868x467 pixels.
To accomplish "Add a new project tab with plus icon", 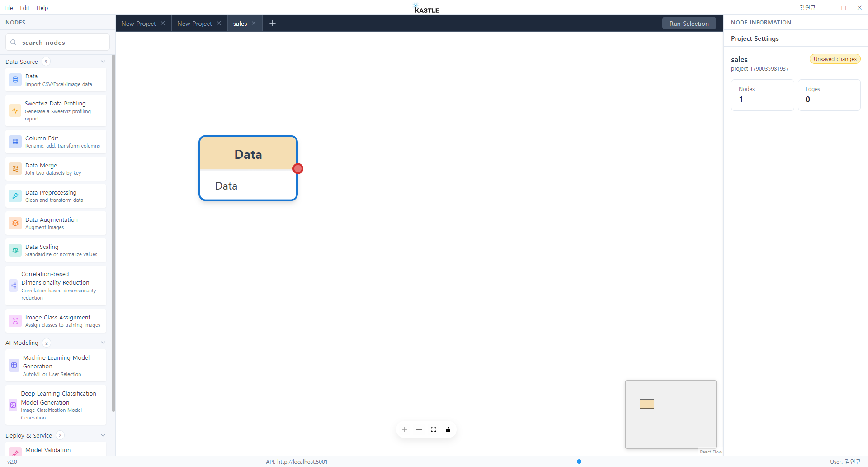I will (x=273, y=23).
